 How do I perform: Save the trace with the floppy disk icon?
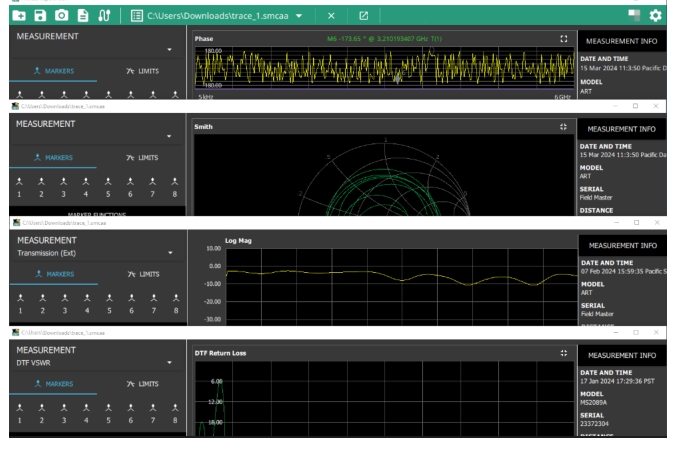pos(40,16)
